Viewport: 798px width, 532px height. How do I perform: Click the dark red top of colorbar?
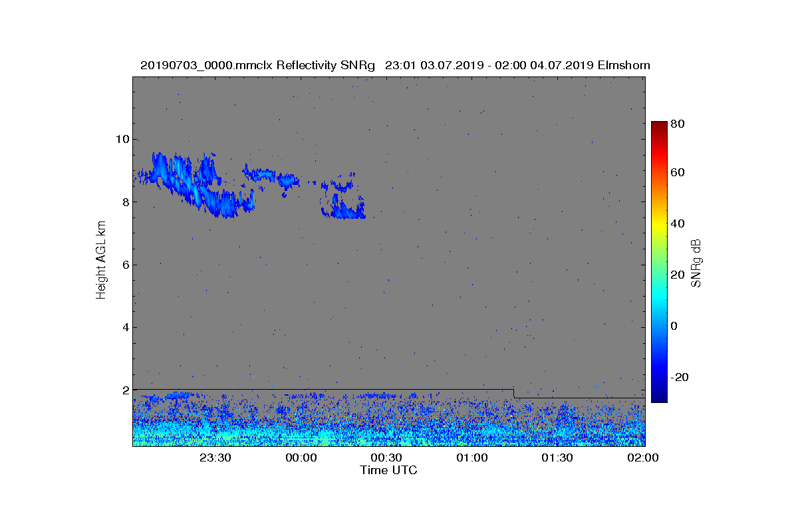coord(659,126)
